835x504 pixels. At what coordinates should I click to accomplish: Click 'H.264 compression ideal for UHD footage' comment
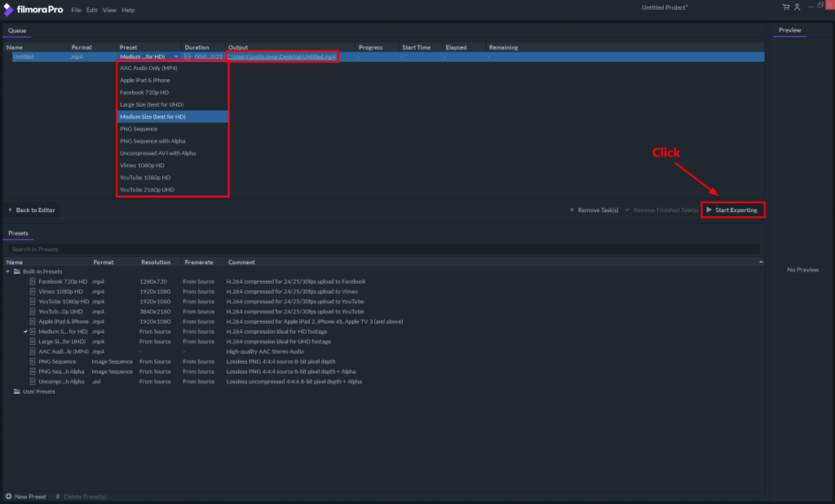click(279, 342)
